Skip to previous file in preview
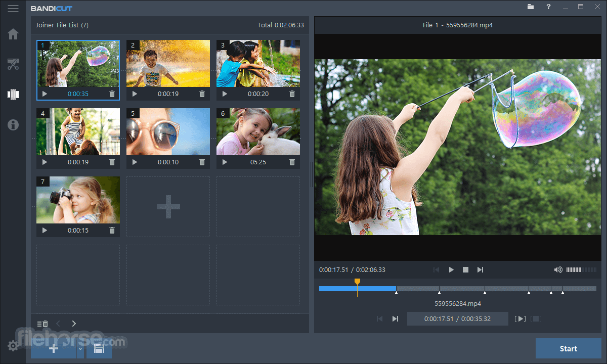607x364 pixels. pos(437,270)
